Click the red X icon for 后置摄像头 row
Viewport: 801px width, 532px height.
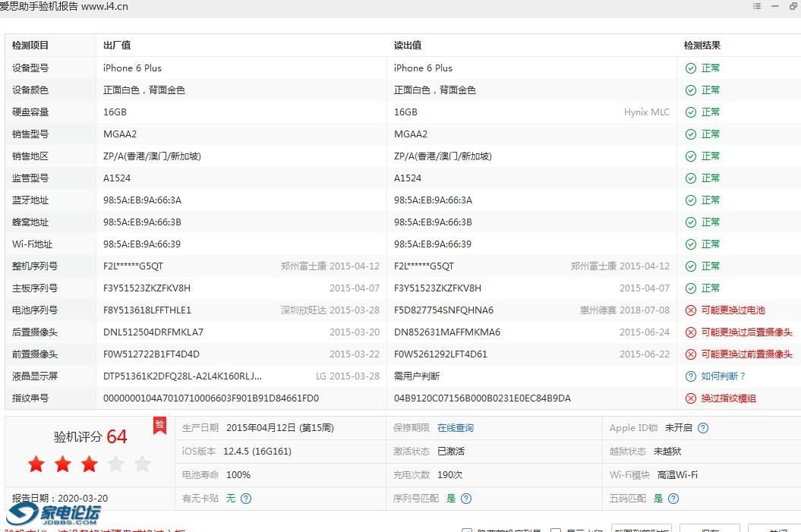coord(691,332)
